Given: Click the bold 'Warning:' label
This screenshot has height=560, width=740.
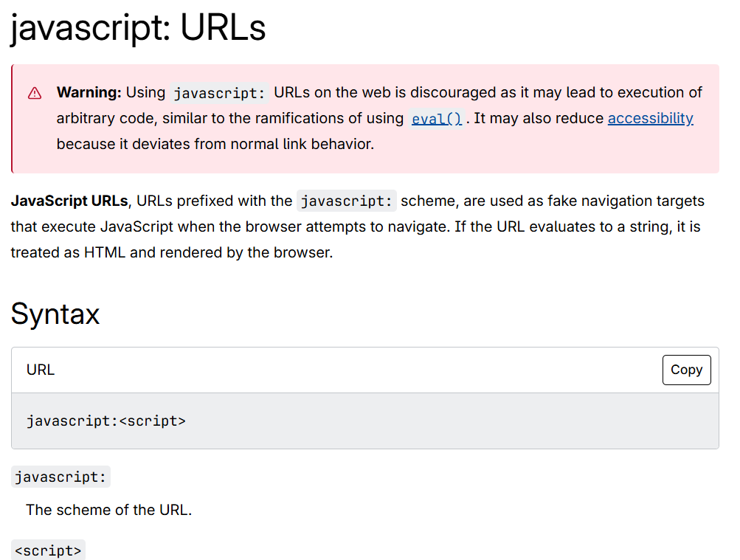Looking at the screenshot, I should pyautogui.click(x=89, y=92).
